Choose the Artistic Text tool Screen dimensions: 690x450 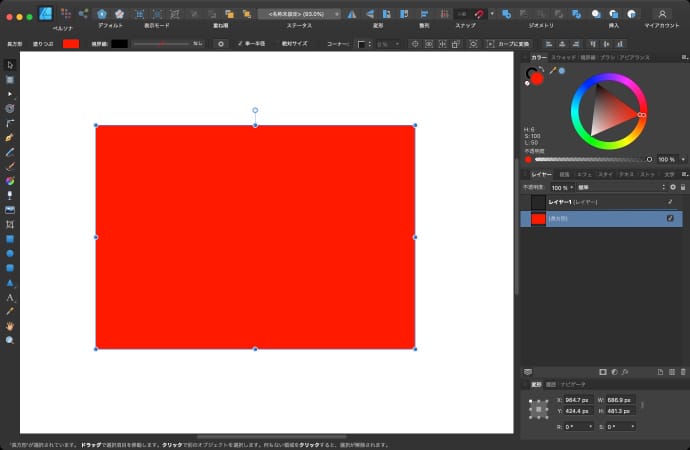tap(10, 297)
